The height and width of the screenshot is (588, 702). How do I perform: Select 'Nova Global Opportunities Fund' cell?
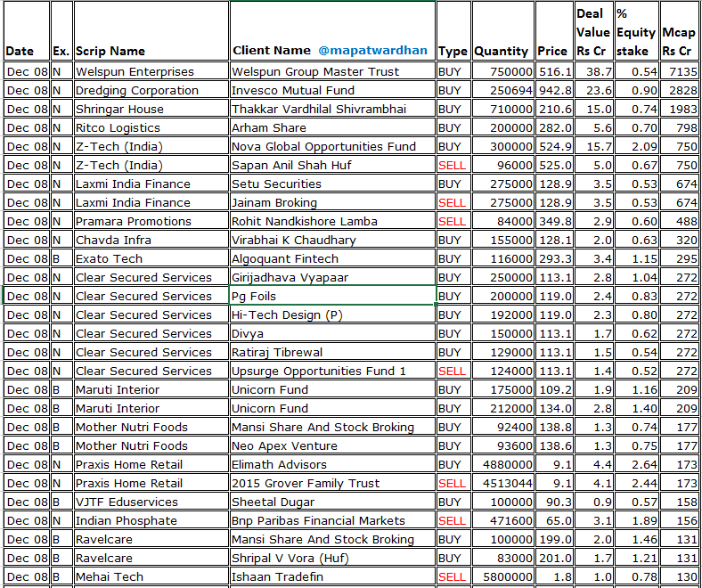tap(332, 146)
